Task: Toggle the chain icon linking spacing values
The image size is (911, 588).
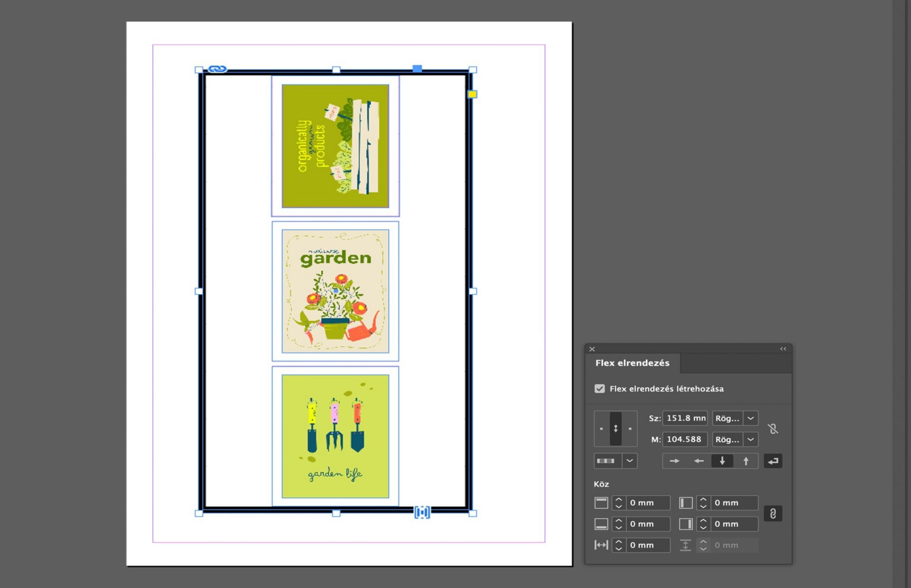Action: pyautogui.click(x=773, y=513)
